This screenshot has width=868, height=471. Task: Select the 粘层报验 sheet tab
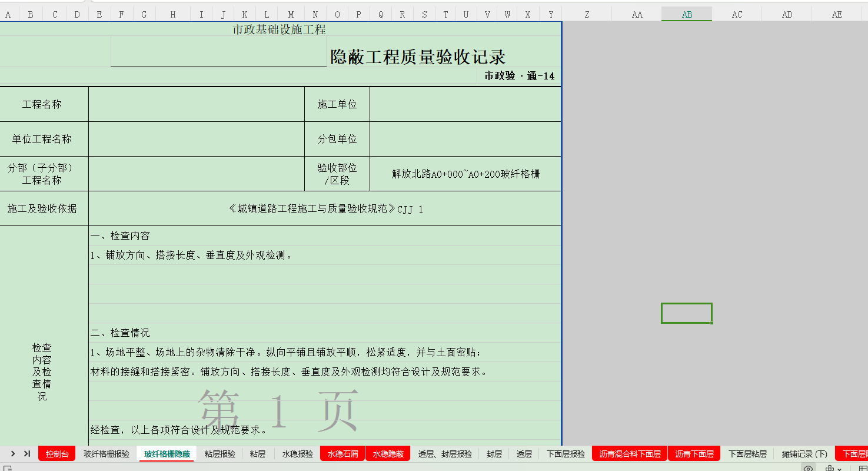point(220,454)
